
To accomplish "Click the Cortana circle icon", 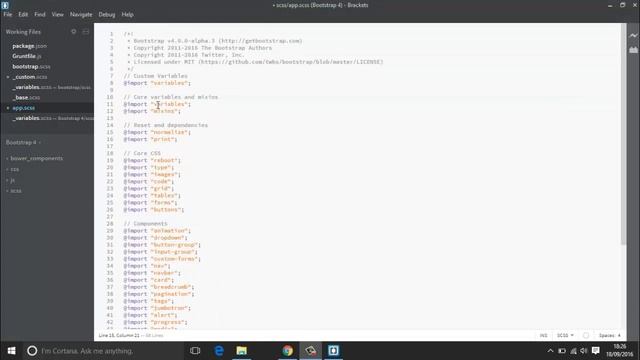I will coord(32,351).
